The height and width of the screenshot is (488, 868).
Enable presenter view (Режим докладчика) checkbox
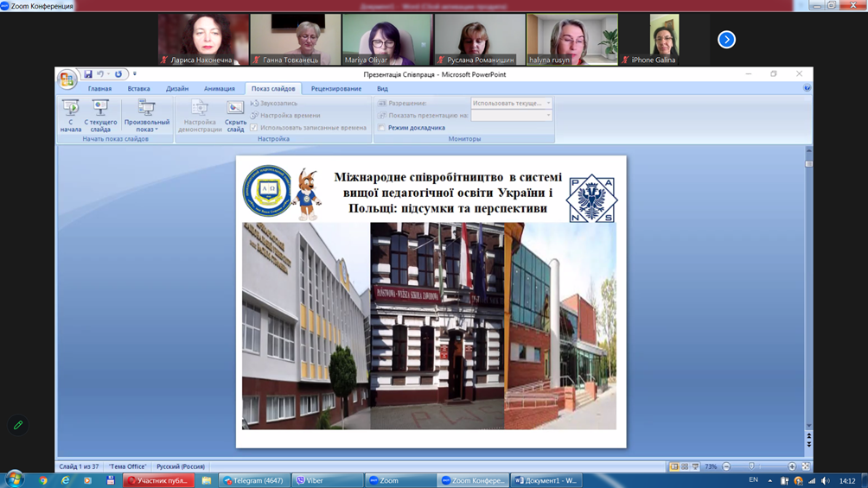(382, 128)
